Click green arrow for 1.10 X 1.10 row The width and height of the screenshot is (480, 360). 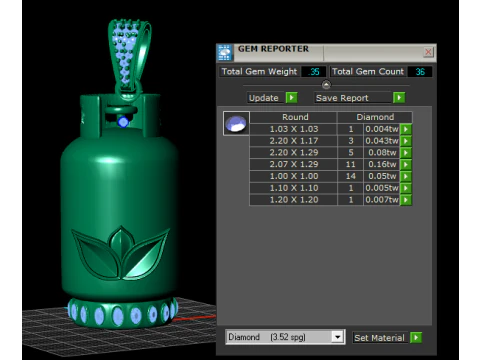[x=406, y=188]
